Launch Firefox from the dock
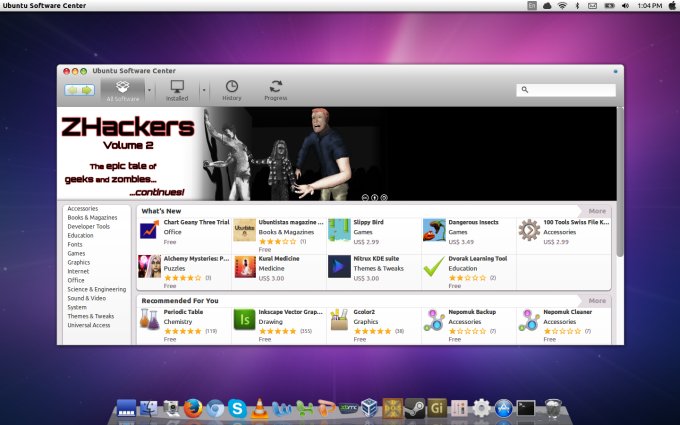Image resolution: width=680 pixels, height=425 pixels. click(x=193, y=408)
